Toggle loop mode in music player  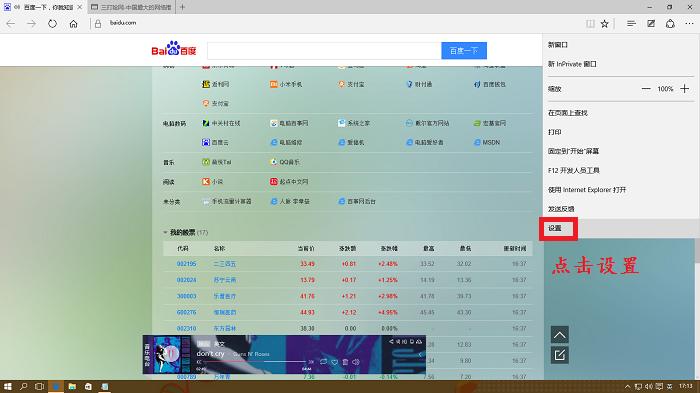323,362
